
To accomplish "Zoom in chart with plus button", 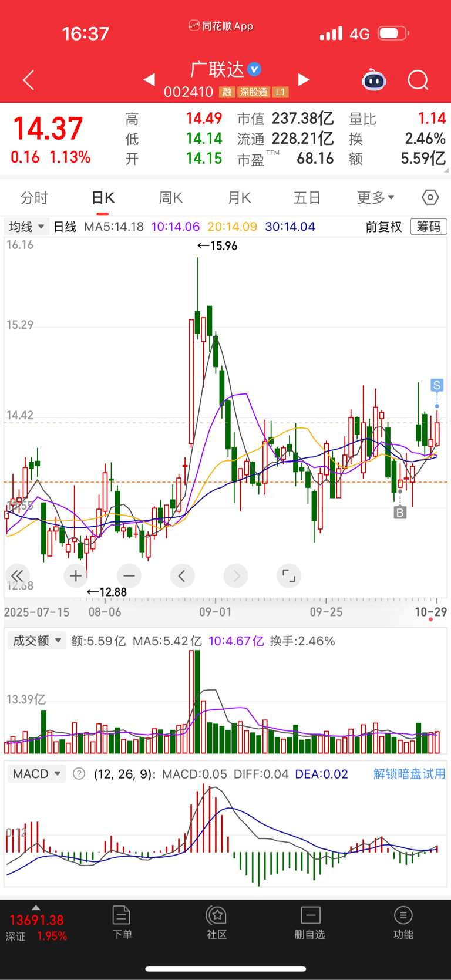I will (x=76, y=576).
